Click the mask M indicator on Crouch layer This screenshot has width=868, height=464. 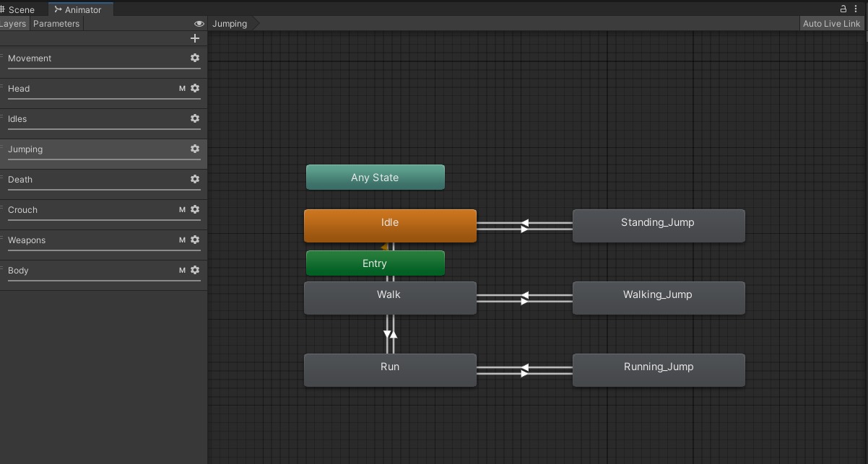point(183,210)
